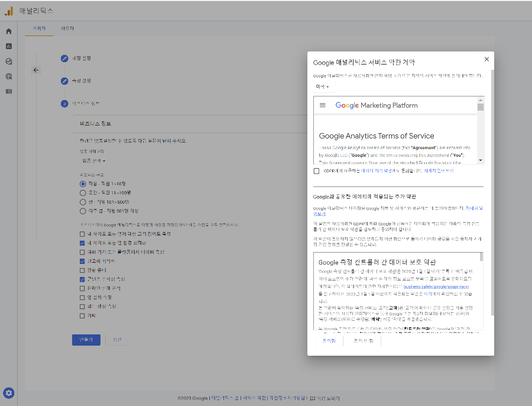Click the 의견 보내기 footer link
532x406 pixels.
coord(328,398)
